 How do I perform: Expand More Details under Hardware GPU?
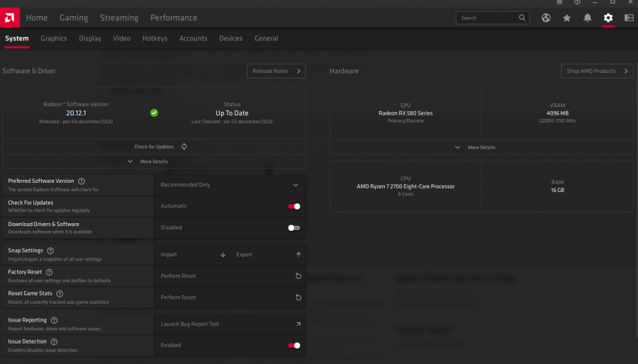pos(481,147)
